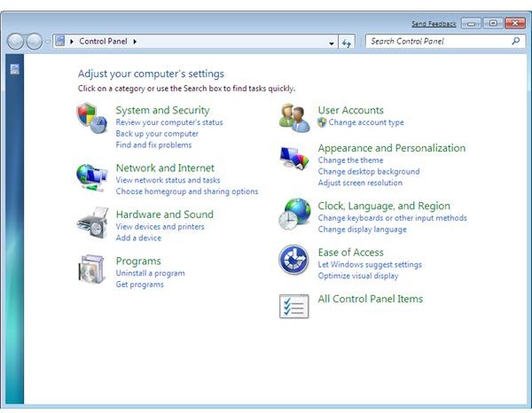Screen dimensions: 532x413
Task: Click View devices and printers
Action: coord(160,227)
